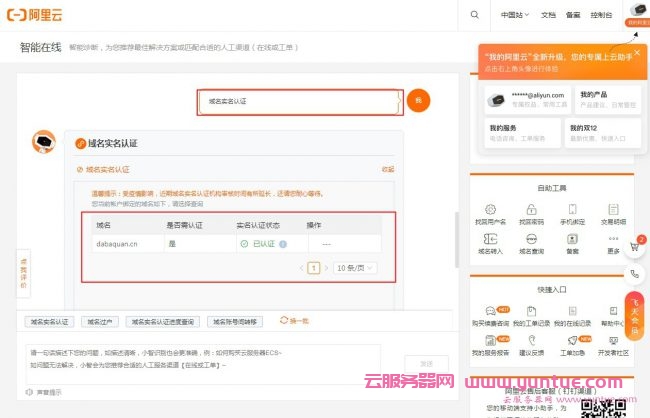Click page 1 in the table pagination
The height and width of the screenshot is (418, 650).
point(313,268)
